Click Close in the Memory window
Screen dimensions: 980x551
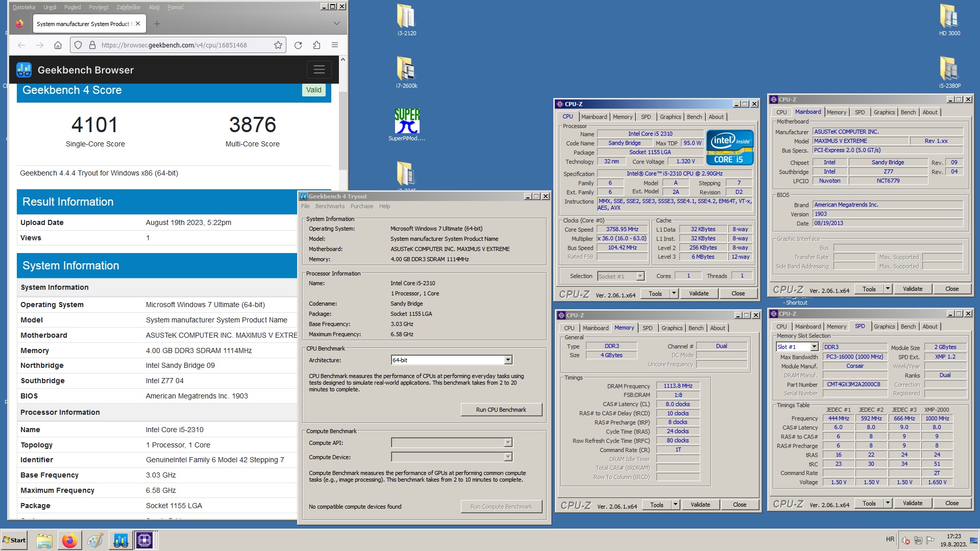(x=740, y=505)
